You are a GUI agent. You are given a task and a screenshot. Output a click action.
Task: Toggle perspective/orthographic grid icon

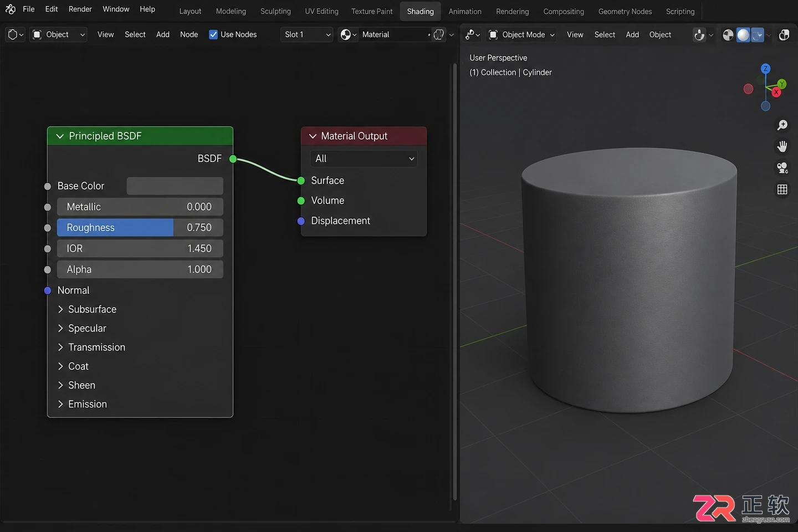point(782,190)
